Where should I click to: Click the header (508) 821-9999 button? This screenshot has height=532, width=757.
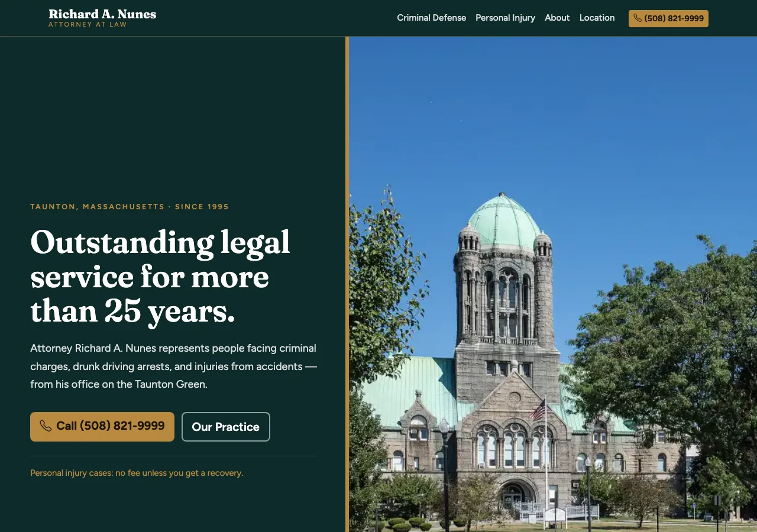pos(668,18)
